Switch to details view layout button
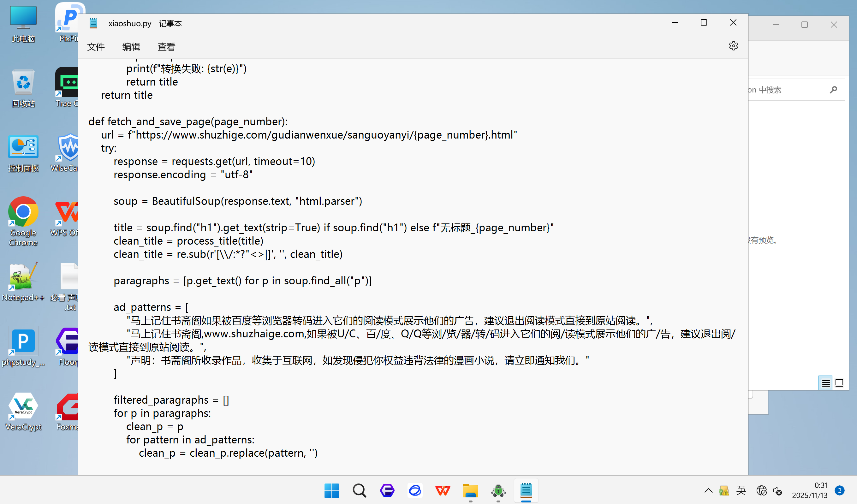Viewport: 857px width, 504px height. (x=825, y=383)
